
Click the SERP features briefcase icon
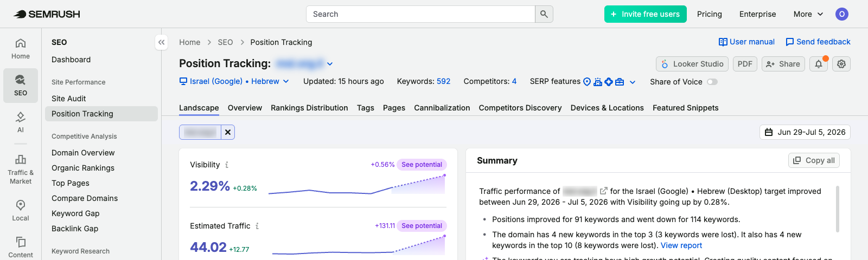click(620, 82)
